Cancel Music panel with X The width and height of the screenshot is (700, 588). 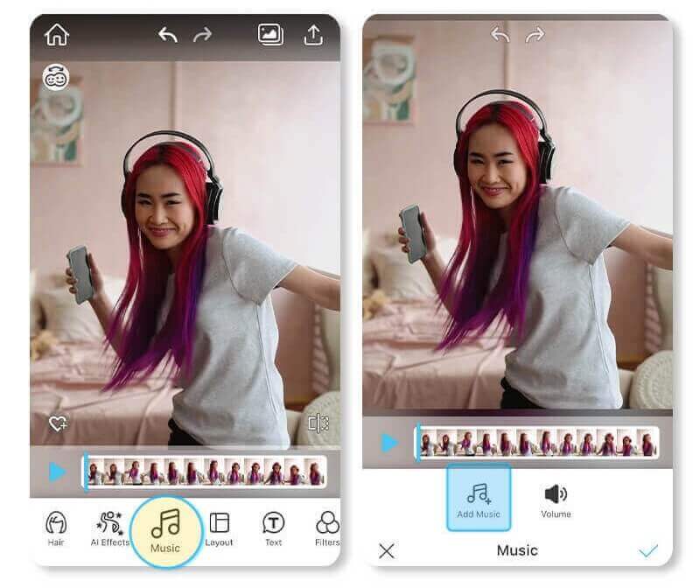click(x=387, y=550)
